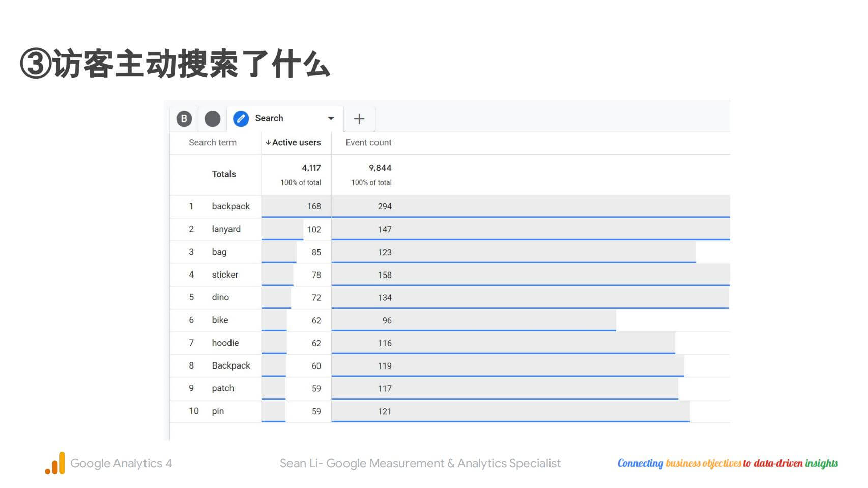Click the capitalized Backpack term in row 8
This screenshot has height=488, width=868.
[231, 365]
